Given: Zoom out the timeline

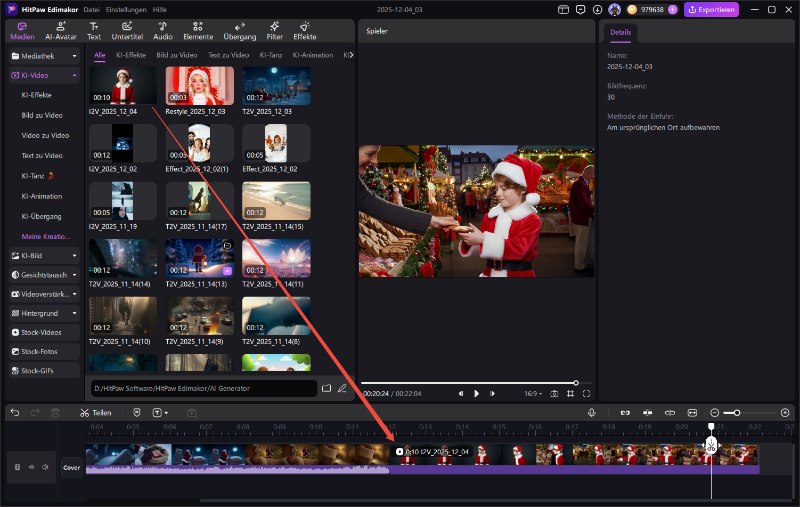Looking at the screenshot, I should (715, 413).
